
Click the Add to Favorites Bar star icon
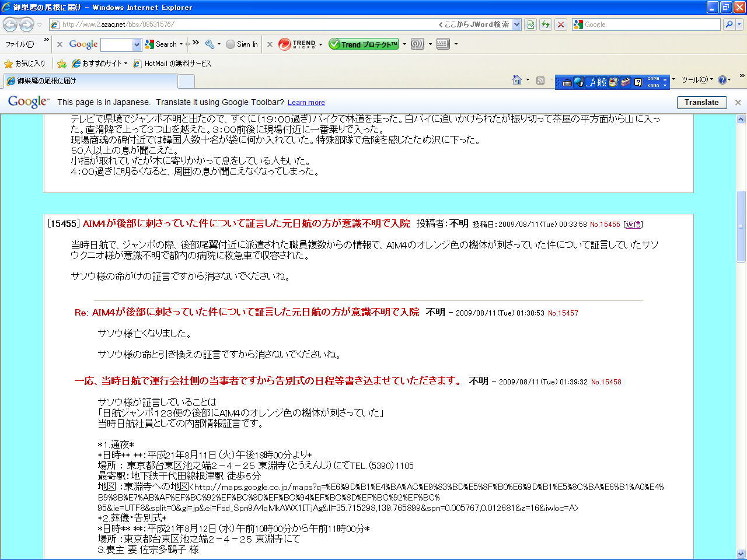(61, 64)
